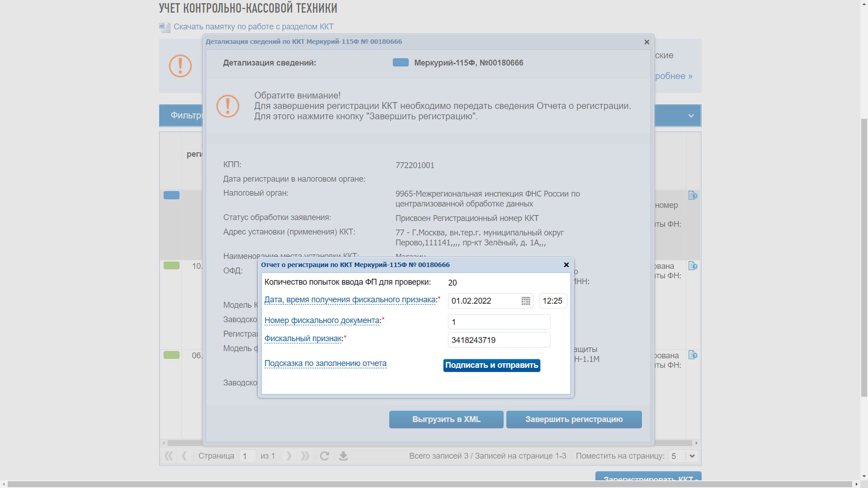Go to the last page using double-arrow icon
The width and height of the screenshot is (868, 488).
(305, 456)
